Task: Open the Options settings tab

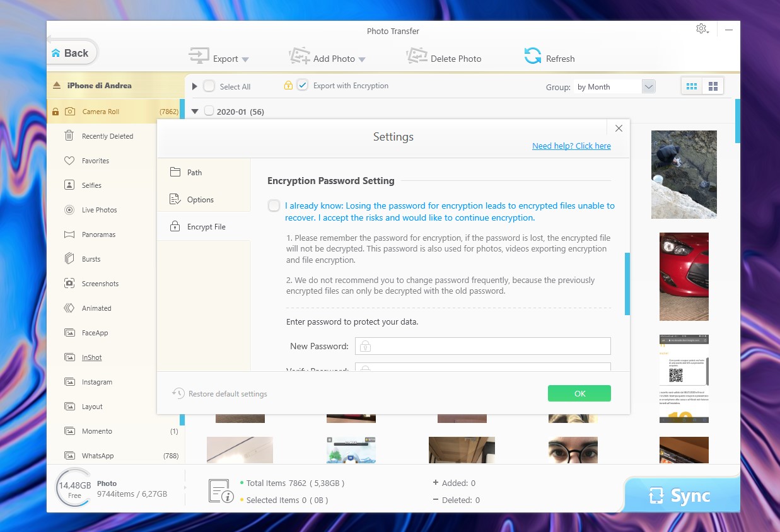Action: pos(204,199)
